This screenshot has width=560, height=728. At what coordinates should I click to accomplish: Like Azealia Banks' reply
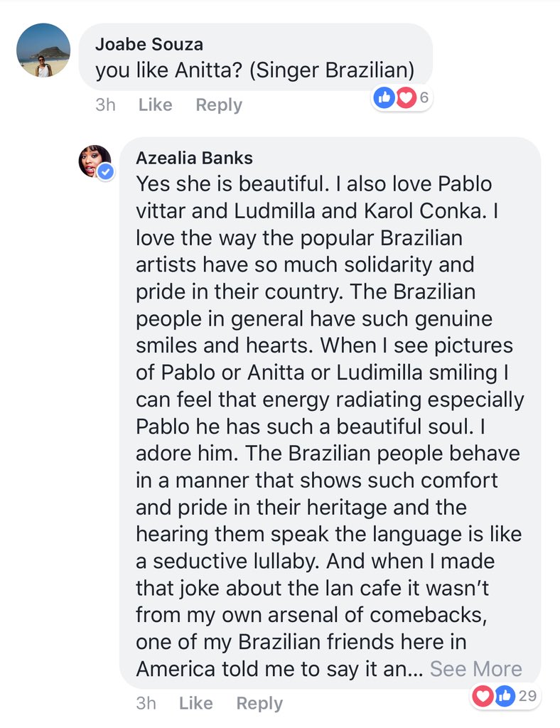pos(195,703)
